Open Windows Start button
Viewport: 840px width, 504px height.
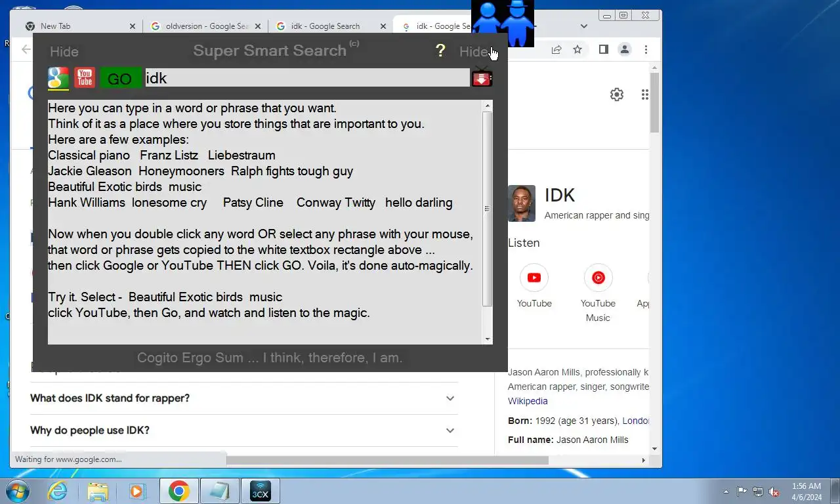tap(18, 491)
